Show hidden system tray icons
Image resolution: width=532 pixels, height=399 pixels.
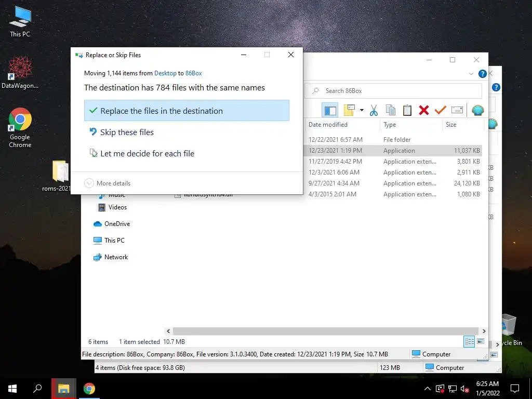[x=428, y=389]
